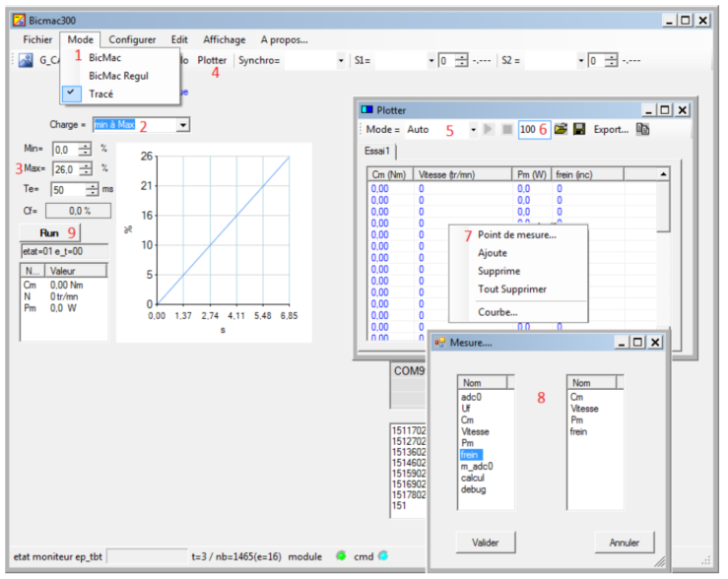Click the Run button
This screenshot has height=579, width=728.
coord(49,233)
